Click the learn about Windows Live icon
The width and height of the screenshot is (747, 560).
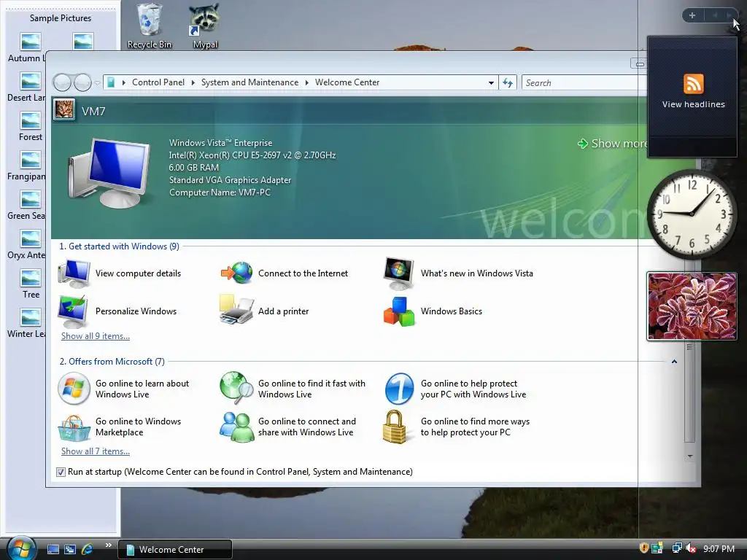[x=74, y=389]
